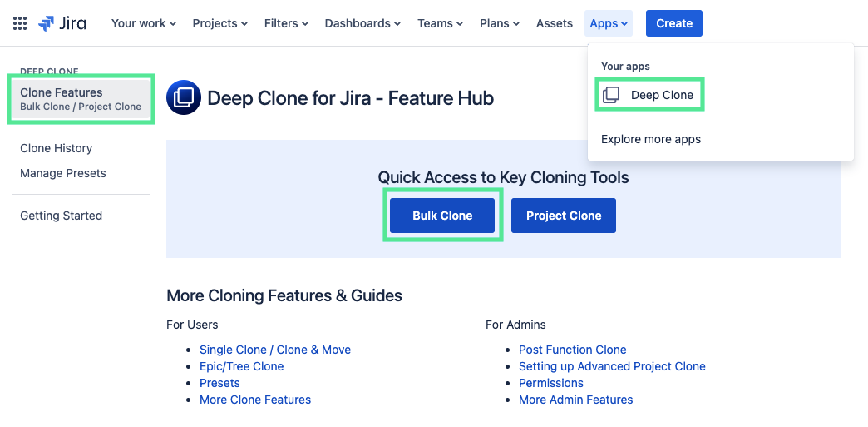
Task: Click the Deep Clone Feature Hub logo
Action: 183,98
